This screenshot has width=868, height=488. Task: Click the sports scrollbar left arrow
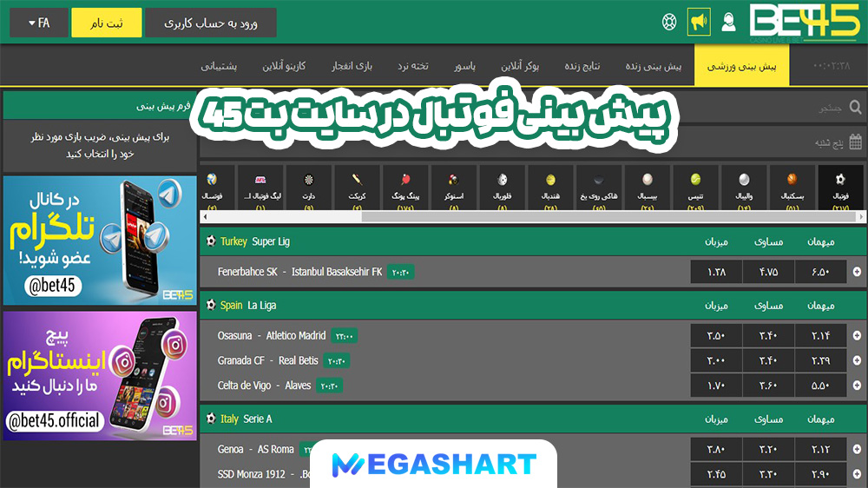(x=206, y=216)
